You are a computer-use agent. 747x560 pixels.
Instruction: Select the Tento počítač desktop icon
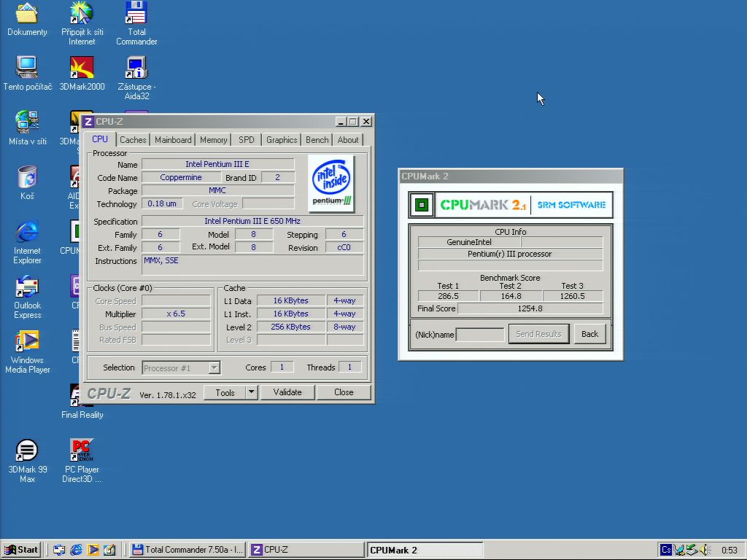pos(27,74)
